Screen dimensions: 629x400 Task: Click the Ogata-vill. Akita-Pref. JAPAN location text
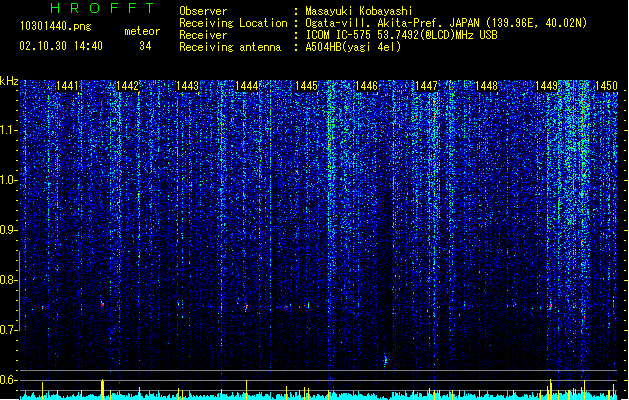pos(446,23)
